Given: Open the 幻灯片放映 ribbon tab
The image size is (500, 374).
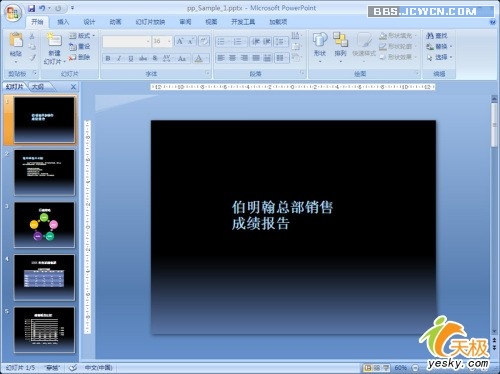Looking at the screenshot, I should [150, 22].
